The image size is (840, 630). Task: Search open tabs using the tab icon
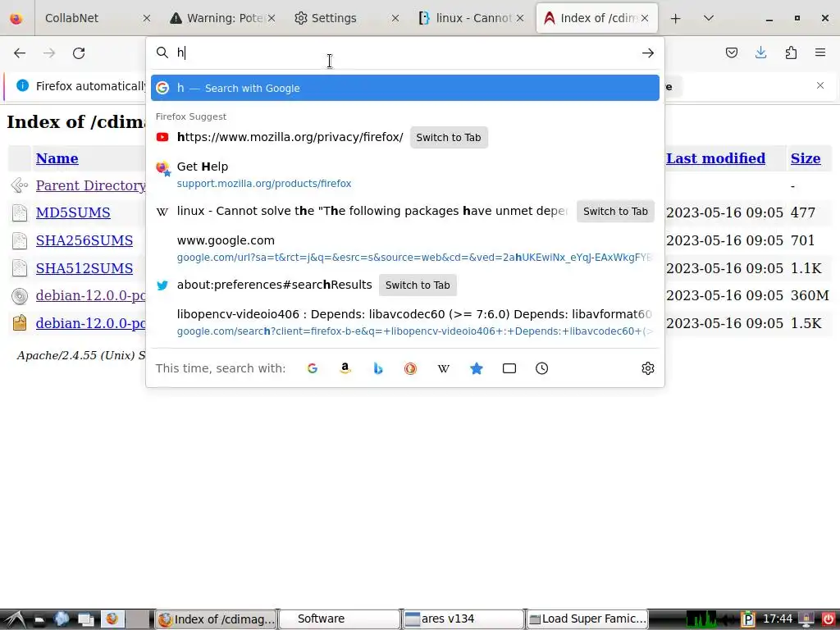(509, 368)
